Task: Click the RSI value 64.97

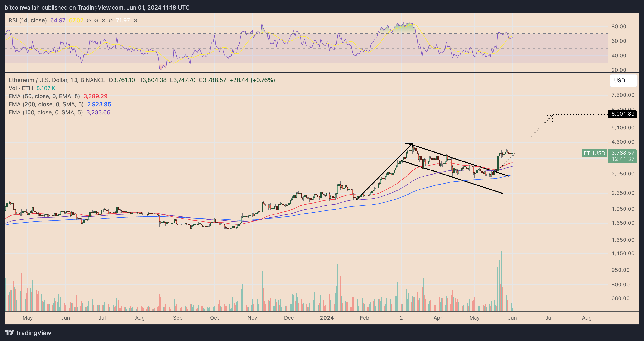Action: click(x=58, y=20)
